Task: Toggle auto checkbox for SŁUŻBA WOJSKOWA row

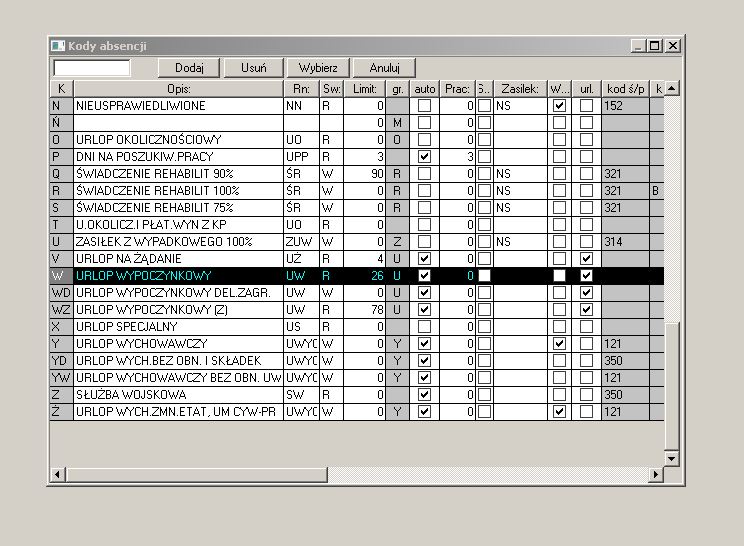Action: [x=424, y=394]
